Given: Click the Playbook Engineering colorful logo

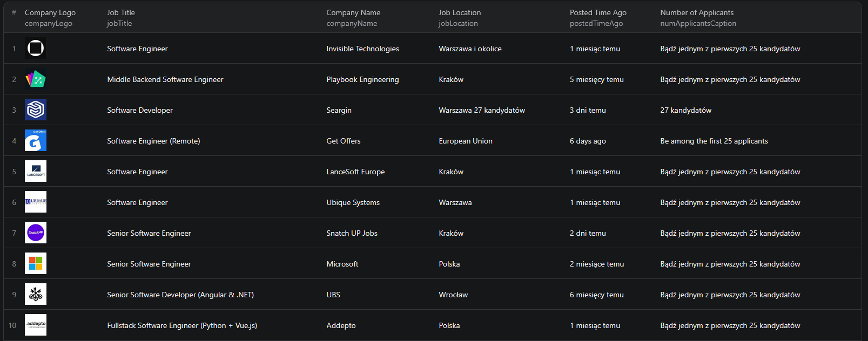Looking at the screenshot, I should click(36, 79).
